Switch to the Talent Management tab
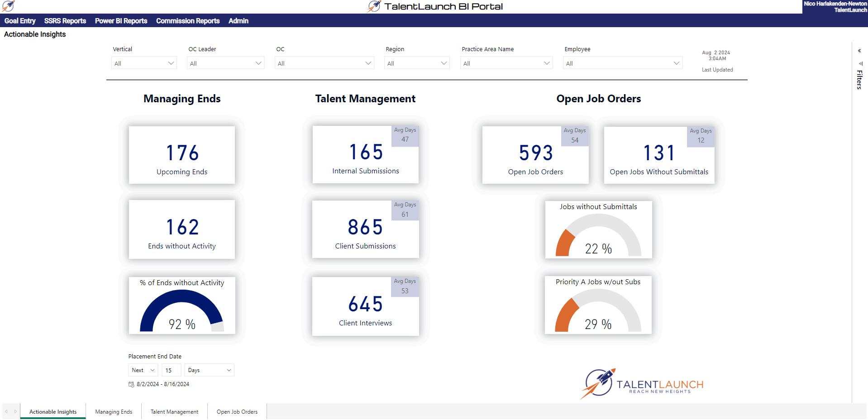The width and height of the screenshot is (868, 420). pos(174,411)
